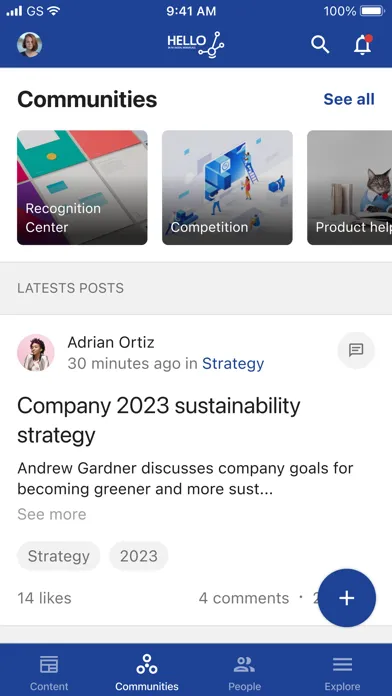Expand post text with See more
Image resolution: width=392 pixels, height=696 pixels.
[x=52, y=514]
